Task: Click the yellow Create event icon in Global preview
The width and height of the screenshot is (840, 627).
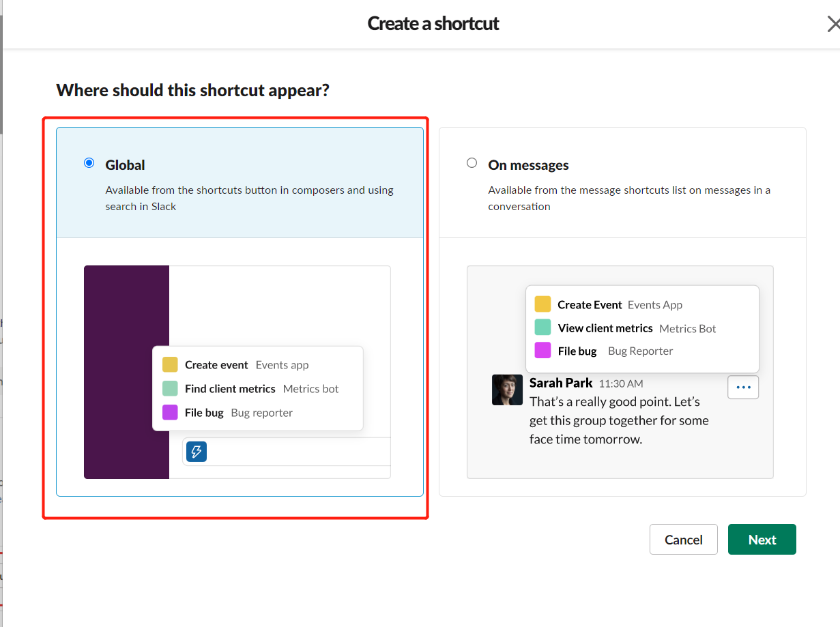Action: 170,364
